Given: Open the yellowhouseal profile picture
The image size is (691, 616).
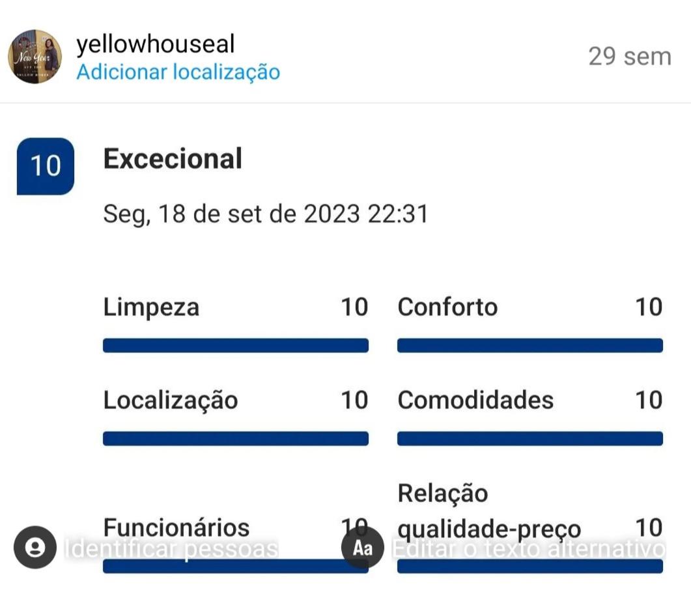Looking at the screenshot, I should pyautogui.click(x=35, y=57).
